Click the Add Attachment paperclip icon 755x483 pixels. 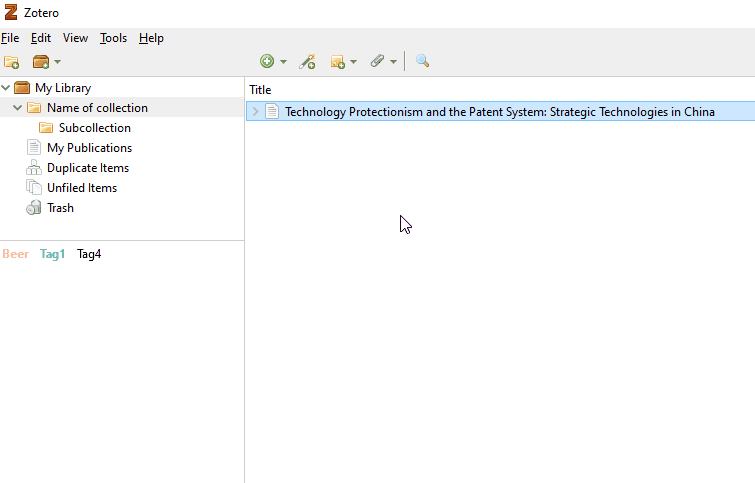click(x=377, y=61)
